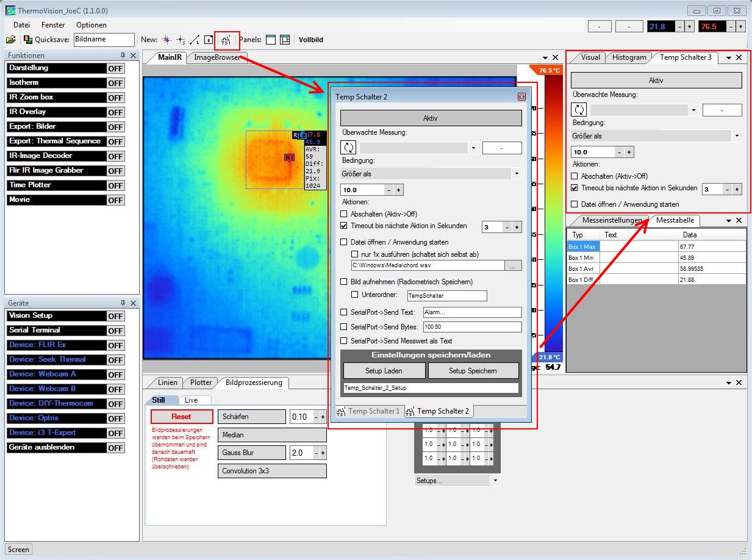Viewport: 752px width, 560px height.
Task: Uncheck Timeout checkbox in Temp Schalter 2
Action: point(344,226)
